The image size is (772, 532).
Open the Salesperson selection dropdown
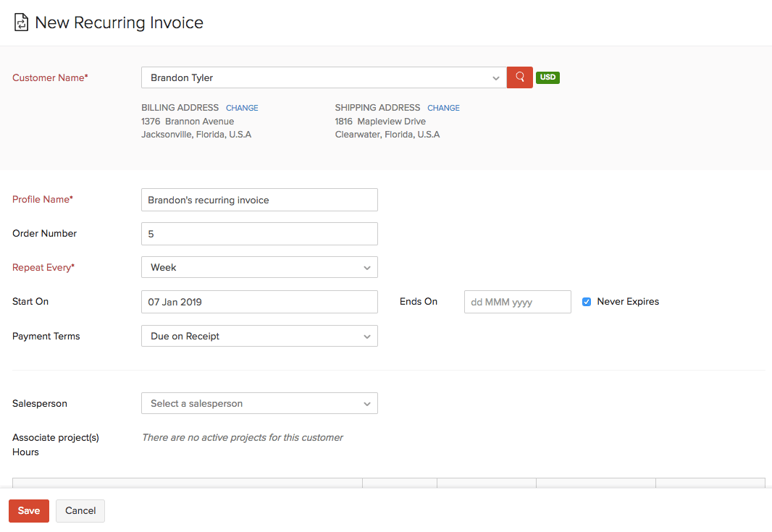tap(367, 403)
